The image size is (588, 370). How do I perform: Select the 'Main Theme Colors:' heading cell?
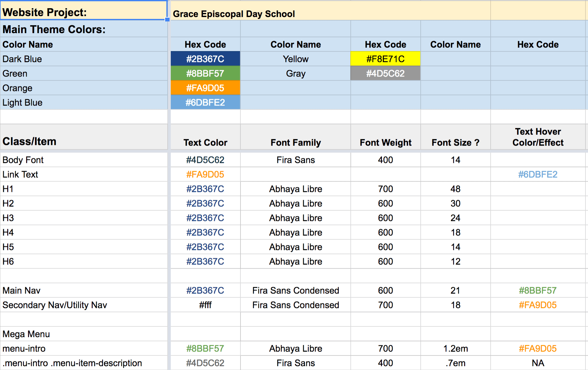coord(84,29)
